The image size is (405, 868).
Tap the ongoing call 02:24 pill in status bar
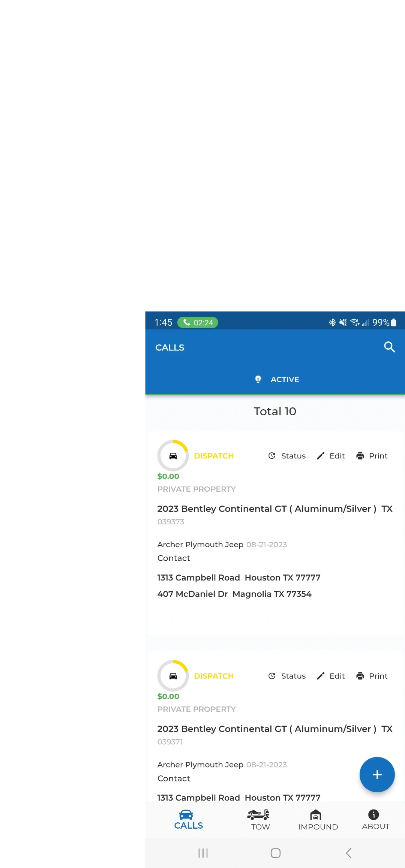click(x=198, y=322)
